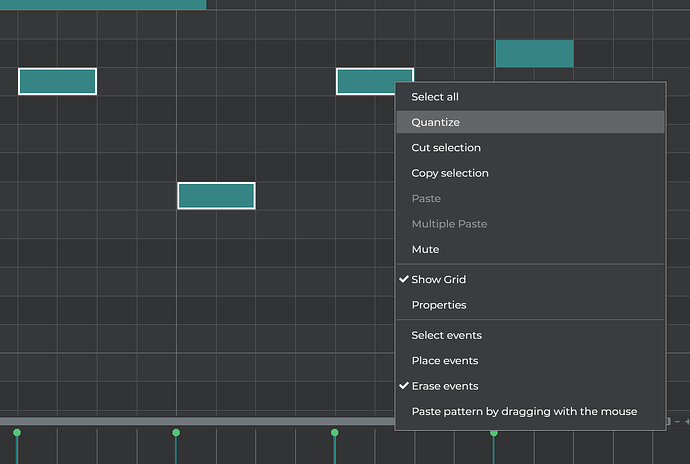Screen dimensions: 690x464
Task: Apply Quantize from the context menu
Action: (x=530, y=122)
